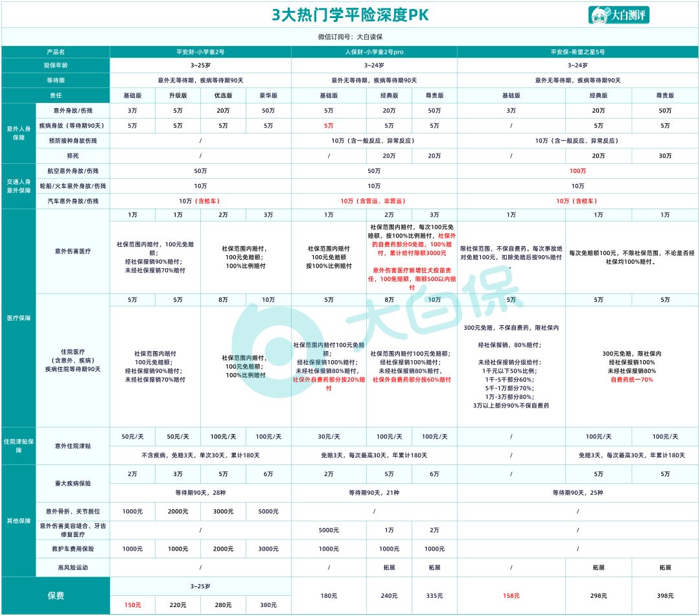700x616 pixels.
Task: Click the 产品名 header cell
Action: tap(56, 52)
